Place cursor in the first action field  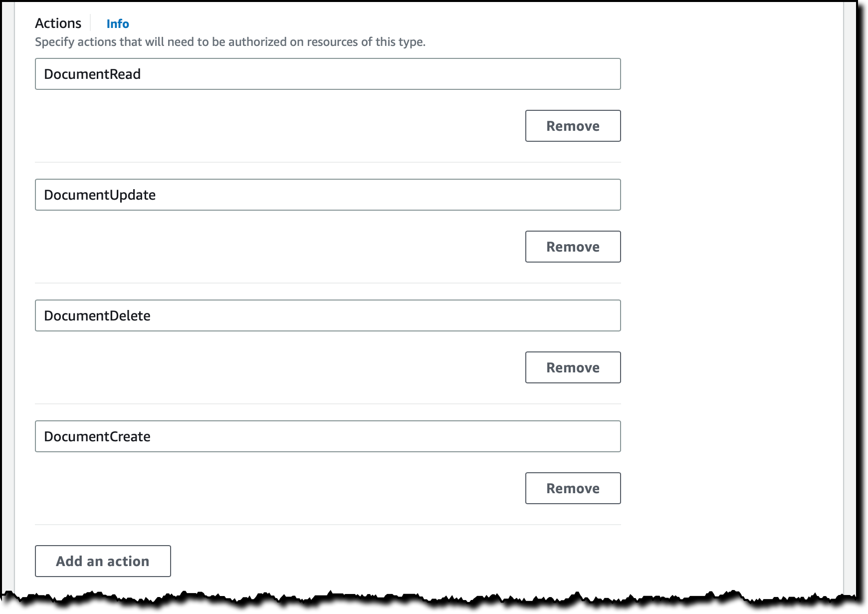pyautogui.click(x=328, y=74)
